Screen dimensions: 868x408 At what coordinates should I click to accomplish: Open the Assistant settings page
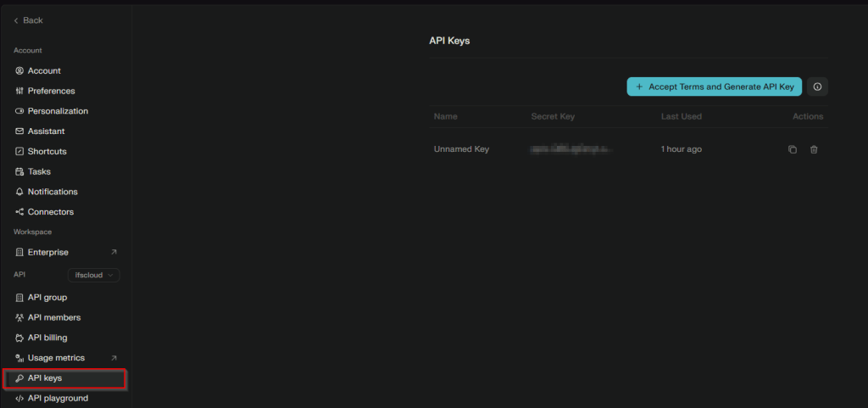point(46,131)
